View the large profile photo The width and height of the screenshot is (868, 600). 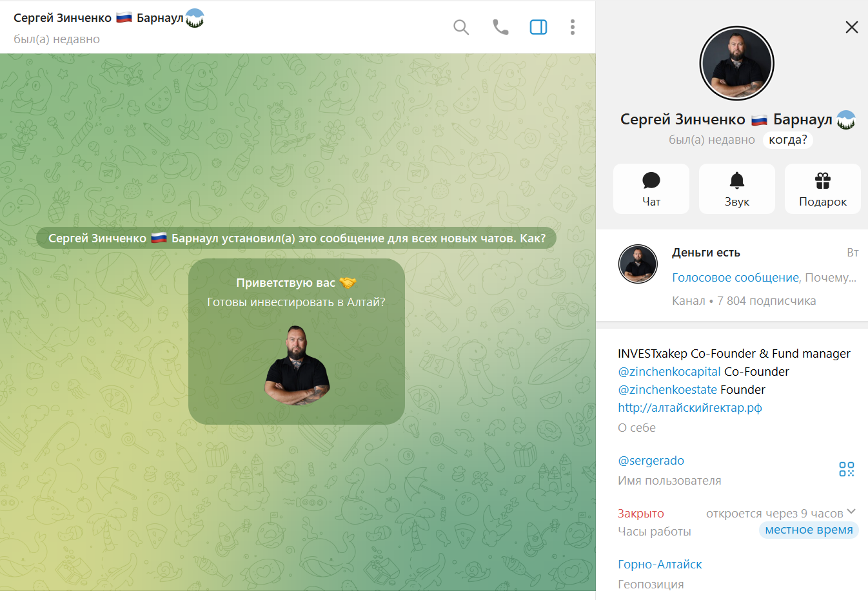pyautogui.click(x=736, y=63)
